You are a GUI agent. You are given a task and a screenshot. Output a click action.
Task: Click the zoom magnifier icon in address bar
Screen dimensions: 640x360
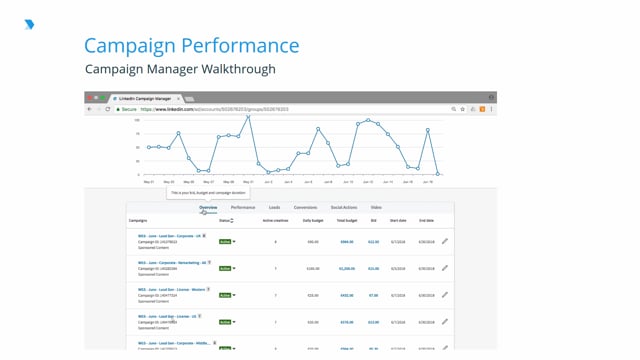coord(453,109)
